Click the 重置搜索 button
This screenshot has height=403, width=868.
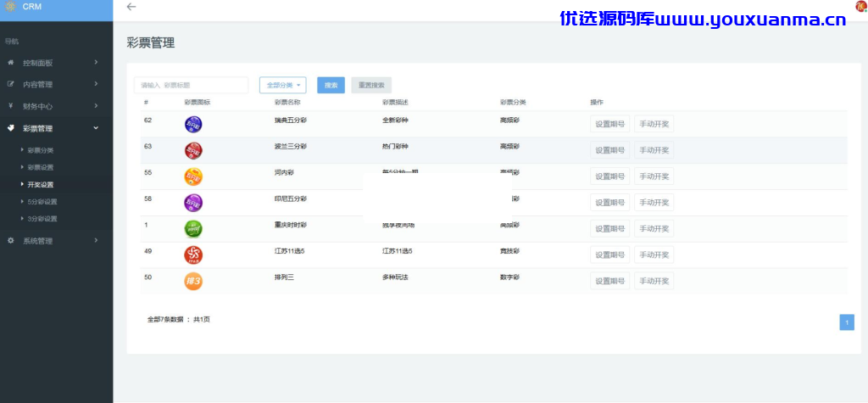(371, 86)
